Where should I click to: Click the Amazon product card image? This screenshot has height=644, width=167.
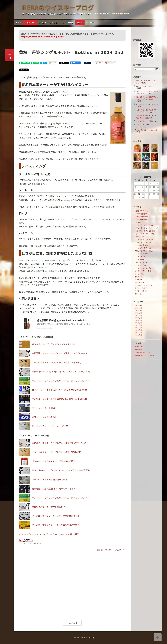click(27, 323)
